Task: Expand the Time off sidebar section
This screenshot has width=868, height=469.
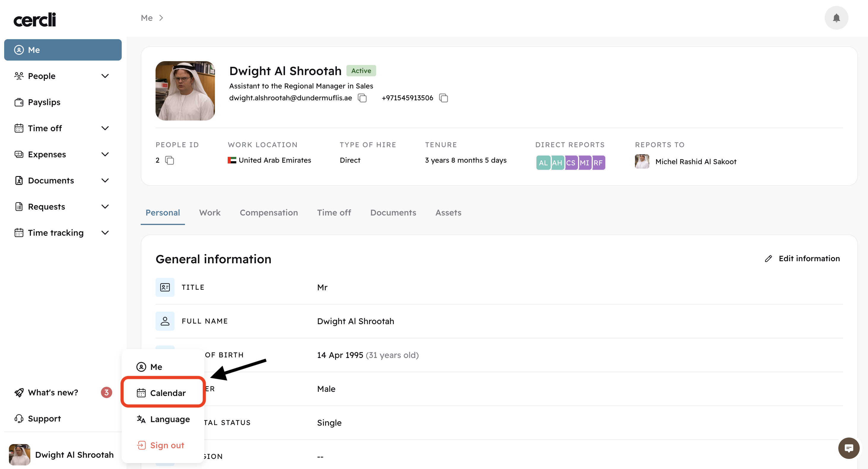Action: 105,128
